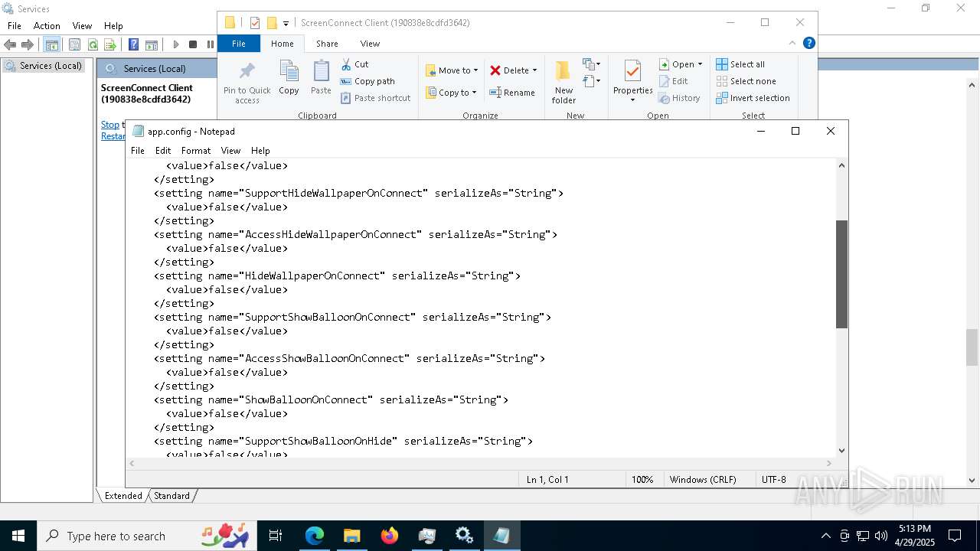This screenshot has width=980, height=551.
Task: Collapse the Explorer ribbon with the chevron
Action: coord(792,44)
